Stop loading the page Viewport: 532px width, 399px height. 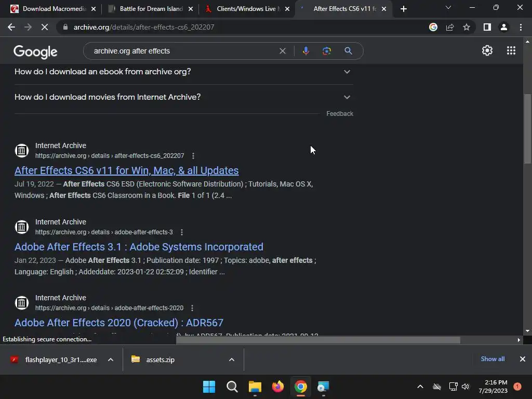click(x=45, y=27)
